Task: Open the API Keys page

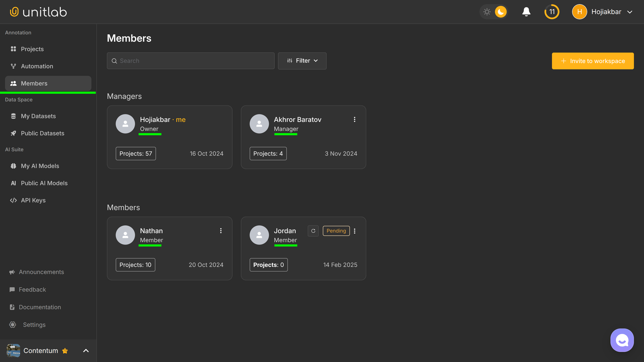Action: [x=33, y=200]
